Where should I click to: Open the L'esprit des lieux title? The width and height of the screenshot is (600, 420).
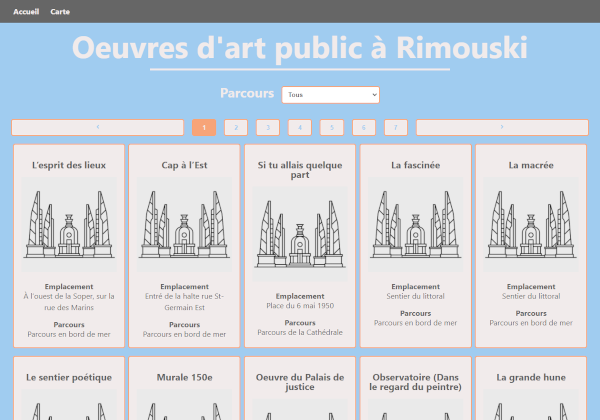coord(69,165)
